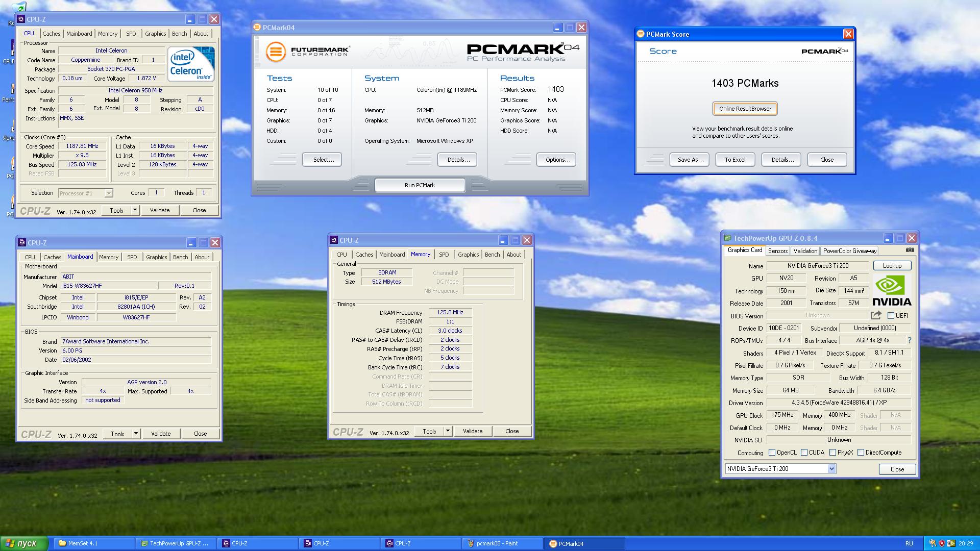
Task: Click the Core Speed value field 1187.81 MHz
Action: click(82, 146)
